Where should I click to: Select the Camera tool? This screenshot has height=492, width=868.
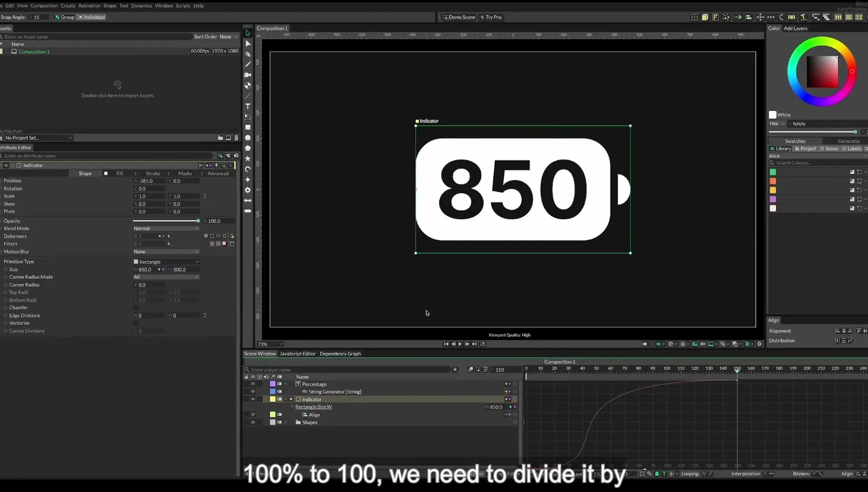(x=248, y=75)
